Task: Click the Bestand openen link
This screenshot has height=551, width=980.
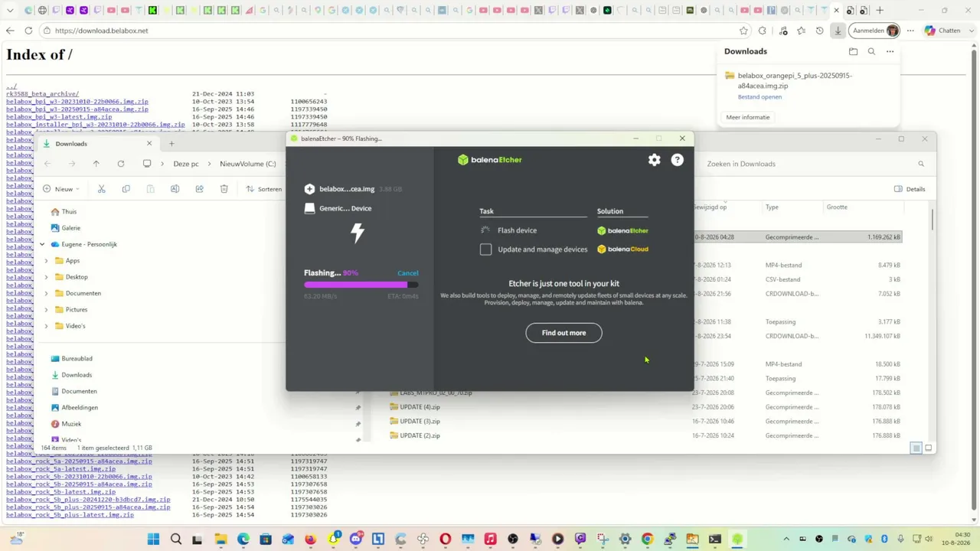Action: coord(759,97)
